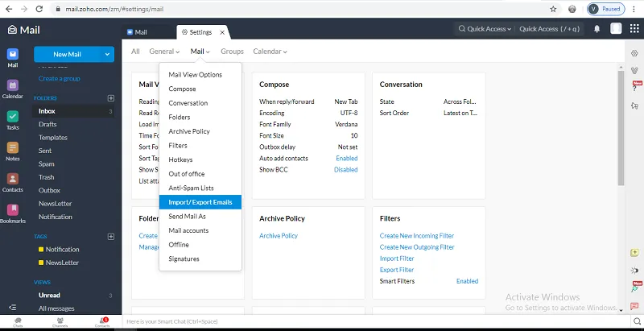The width and height of the screenshot is (644, 331).
Task: Collapse the sidebar with bottom-left icon
Action: click(13, 307)
